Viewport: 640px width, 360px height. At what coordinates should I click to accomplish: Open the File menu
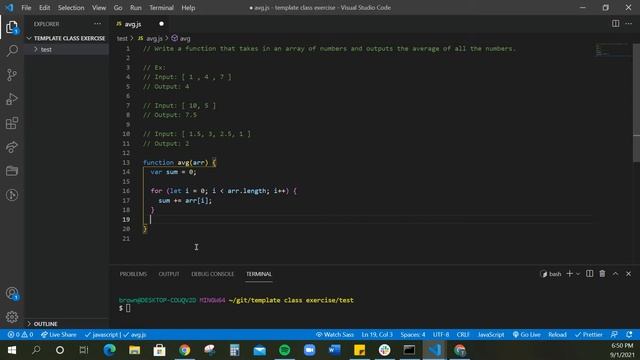(26, 8)
